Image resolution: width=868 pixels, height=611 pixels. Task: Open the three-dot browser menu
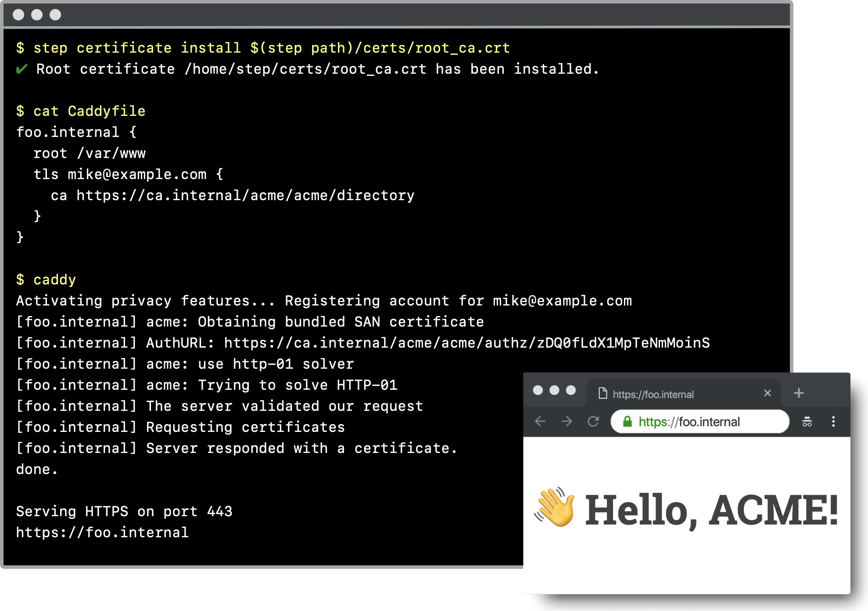tap(833, 421)
